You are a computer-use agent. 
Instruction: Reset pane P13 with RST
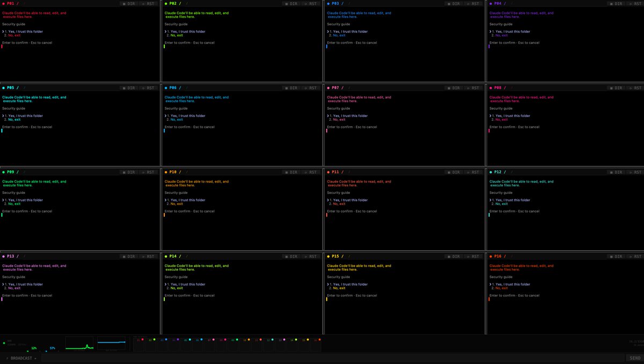tap(149, 256)
